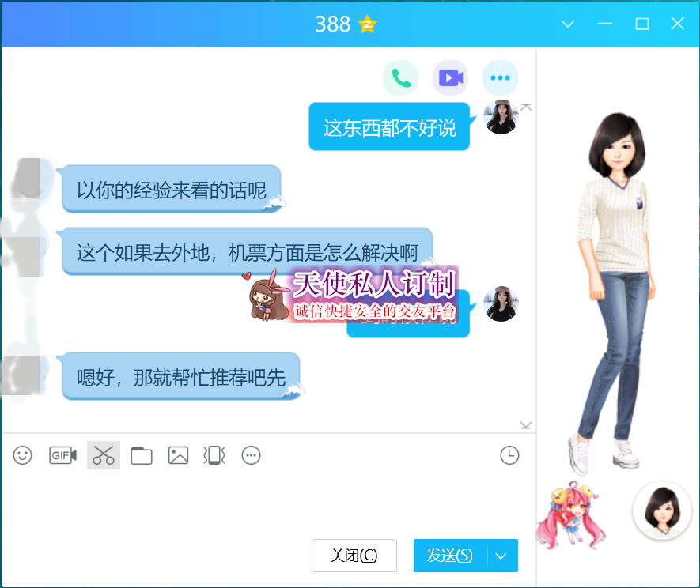This screenshot has width=700, height=588.
Task: Click the yellow Qzone star icon
Action: pos(368,24)
